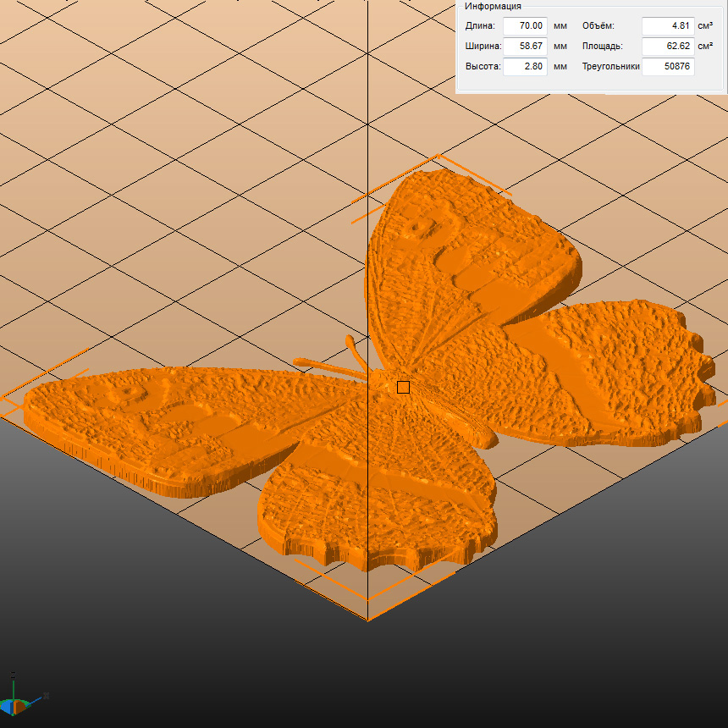Screen dimensions: 728x728
Task: Click the square pivot marker on butterfly body
Action: coord(403,387)
